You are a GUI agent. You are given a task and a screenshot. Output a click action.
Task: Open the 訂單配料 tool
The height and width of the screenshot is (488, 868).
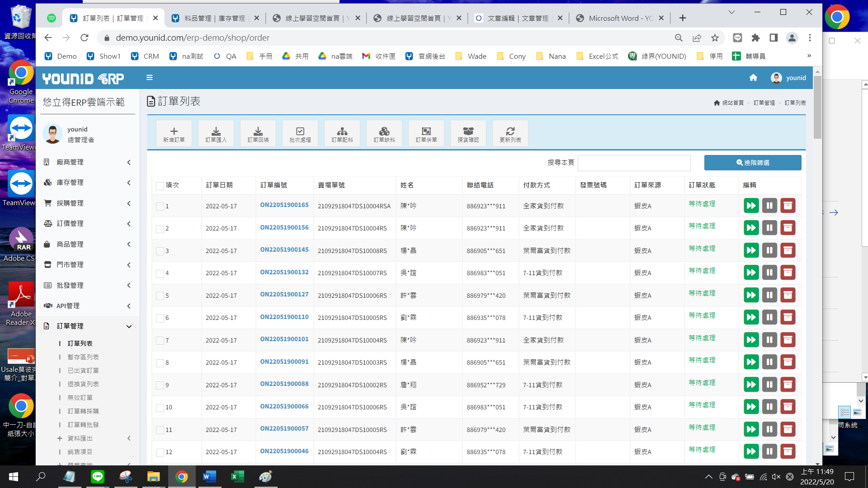(342, 131)
